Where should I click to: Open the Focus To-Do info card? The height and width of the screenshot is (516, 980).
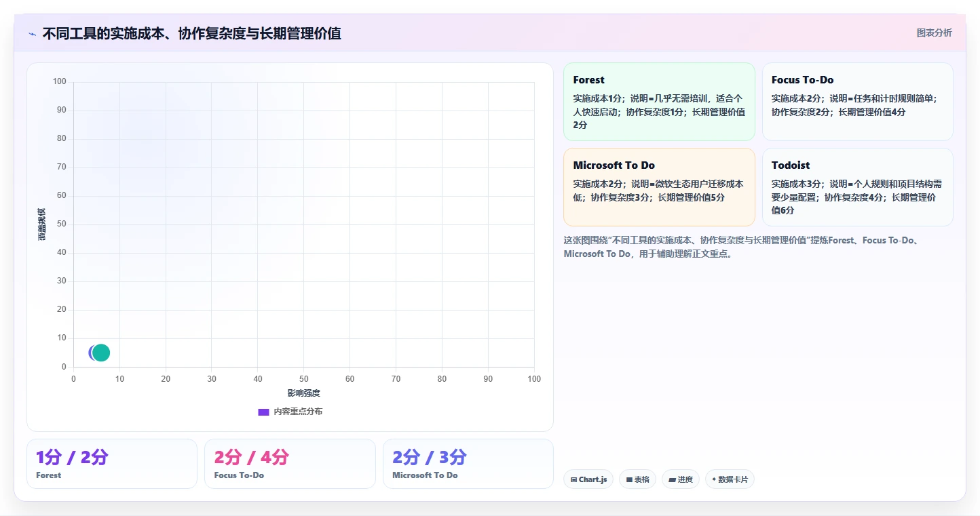pyautogui.click(x=857, y=102)
